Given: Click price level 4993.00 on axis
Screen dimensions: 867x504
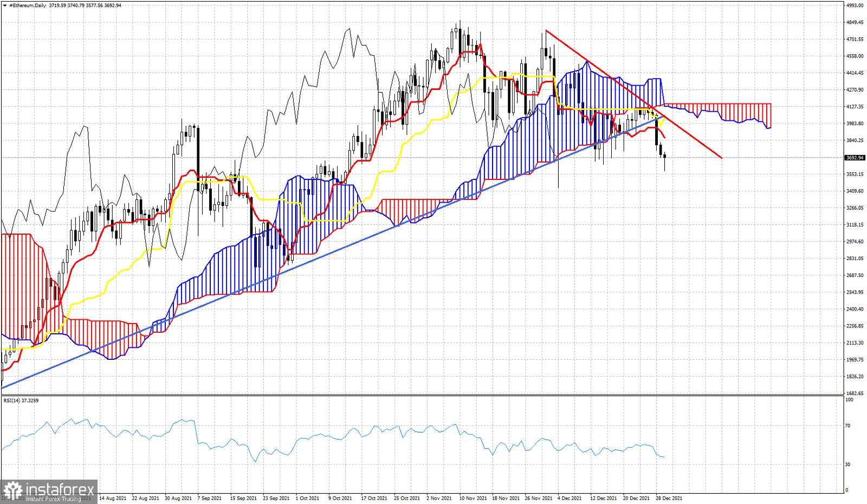Looking at the screenshot, I should 855,5.
